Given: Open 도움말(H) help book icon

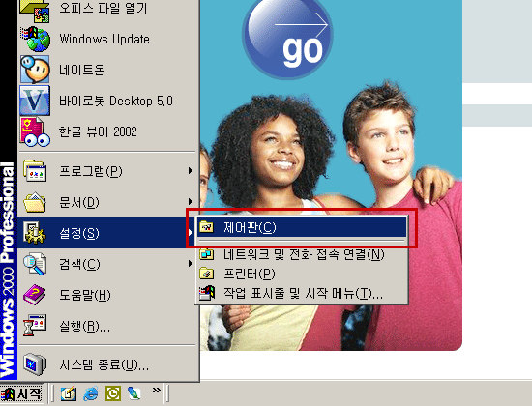Looking at the screenshot, I should [34, 295].
